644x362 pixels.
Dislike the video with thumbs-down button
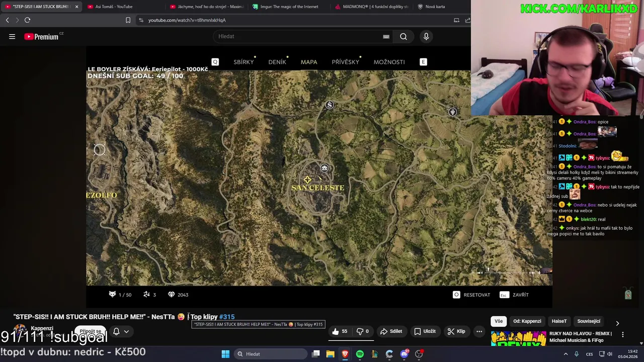coord(363,331)
